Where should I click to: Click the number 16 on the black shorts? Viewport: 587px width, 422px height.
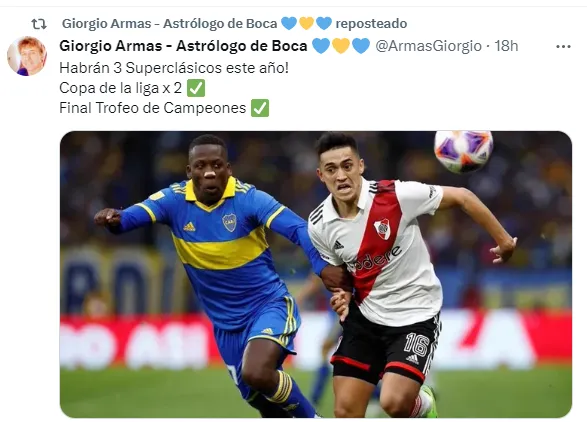(x=416, y=343)
